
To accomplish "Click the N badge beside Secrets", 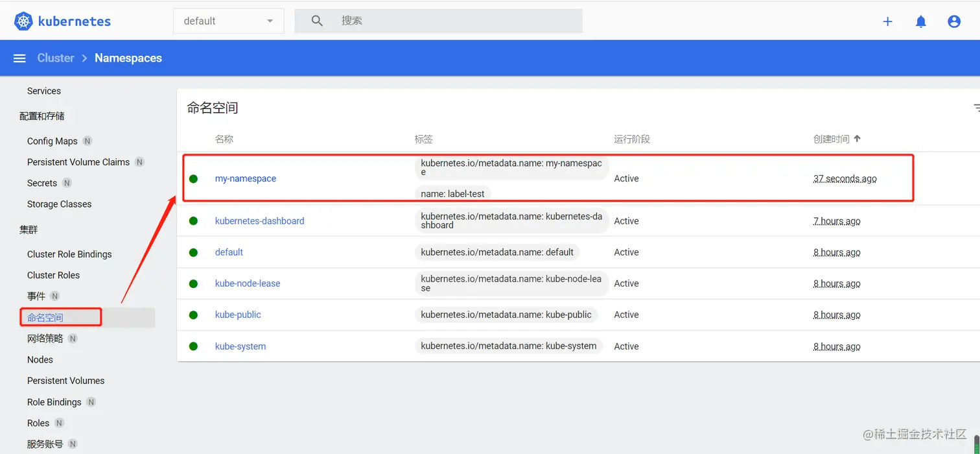I will [67, 184].
